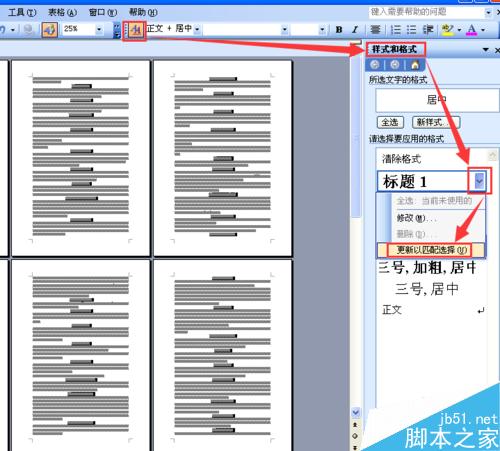
Task: Click the decrease indent icon
Action: pos(428,30)
